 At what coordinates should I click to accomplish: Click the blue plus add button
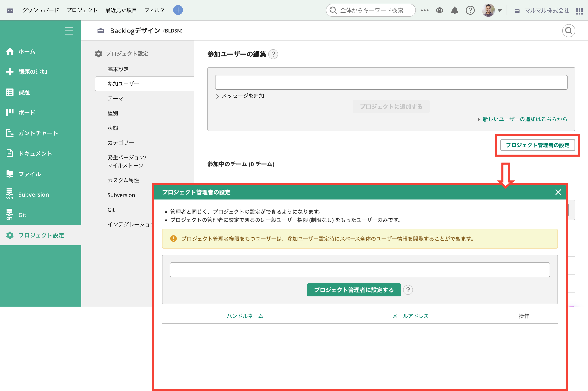[x=178, y=10]
